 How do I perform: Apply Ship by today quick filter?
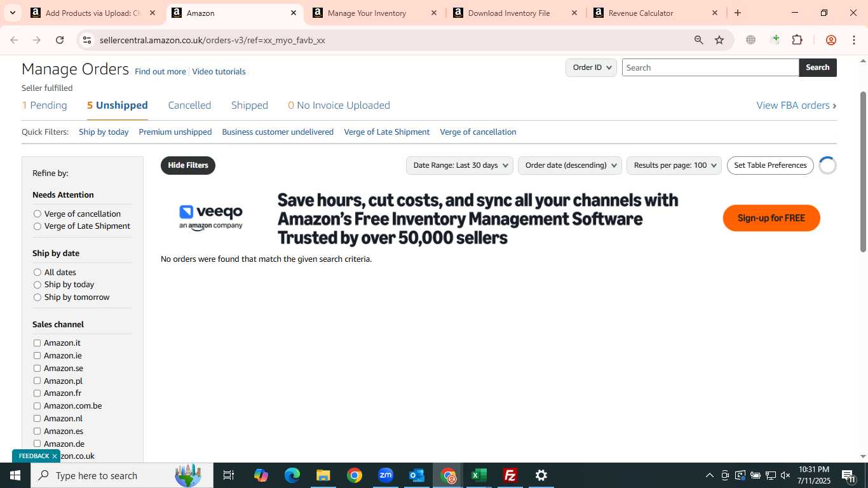[x=104, y=132]
